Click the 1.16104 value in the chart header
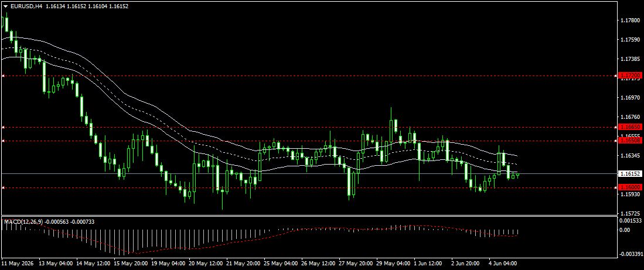 click(x=98, y=6)
